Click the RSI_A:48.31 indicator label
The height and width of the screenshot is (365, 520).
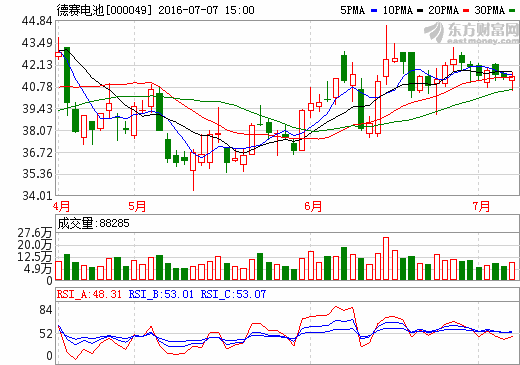(x=89, y=294)
